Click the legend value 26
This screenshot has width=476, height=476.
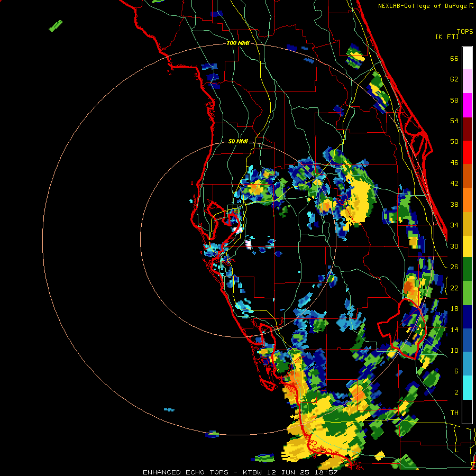pos(454,267)
